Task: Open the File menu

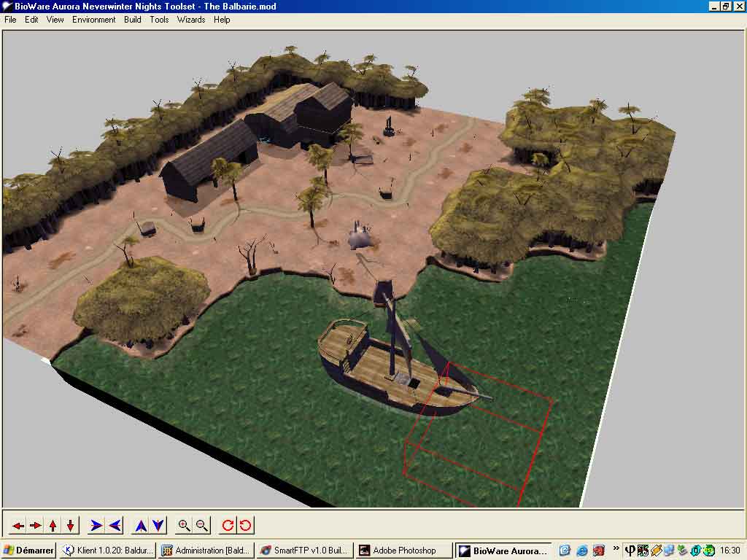Action: pyautogui.click(x=10, y=20)
